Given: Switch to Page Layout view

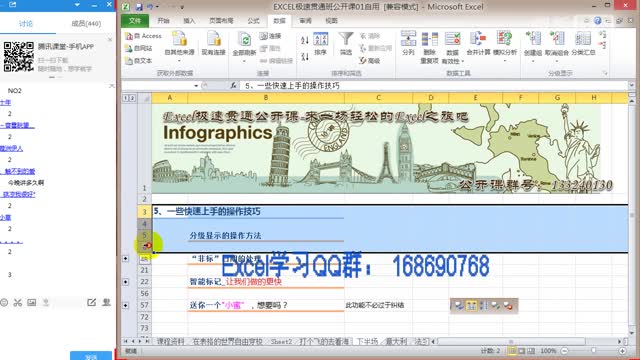Looking at the screenshot, I should coord(522,351).
